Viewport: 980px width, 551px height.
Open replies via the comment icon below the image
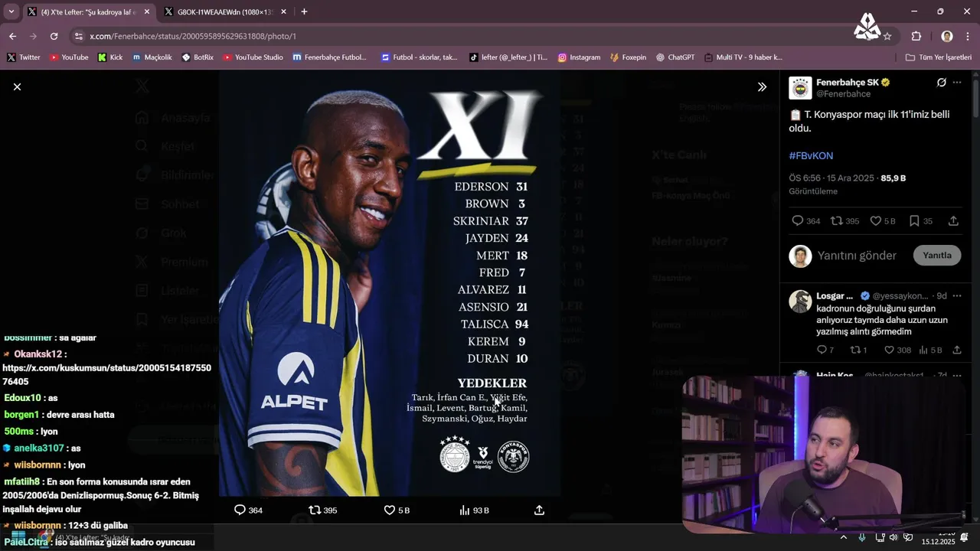coord(240,510)
